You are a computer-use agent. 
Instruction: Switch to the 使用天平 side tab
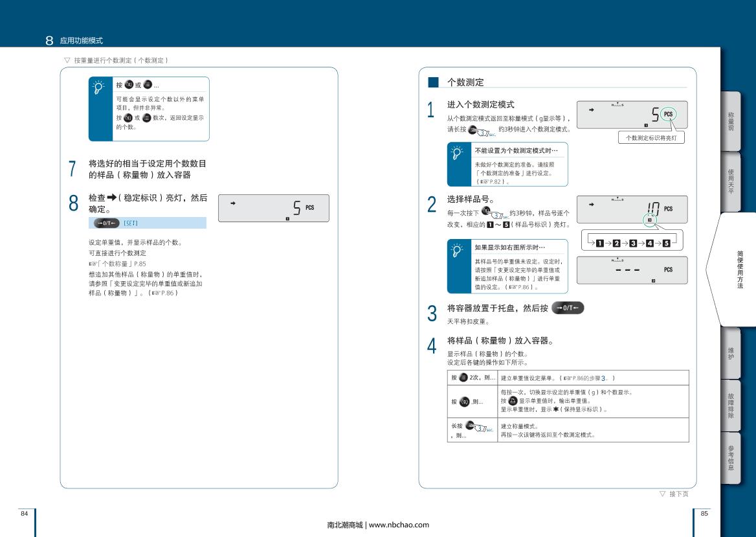coord(731,181)
